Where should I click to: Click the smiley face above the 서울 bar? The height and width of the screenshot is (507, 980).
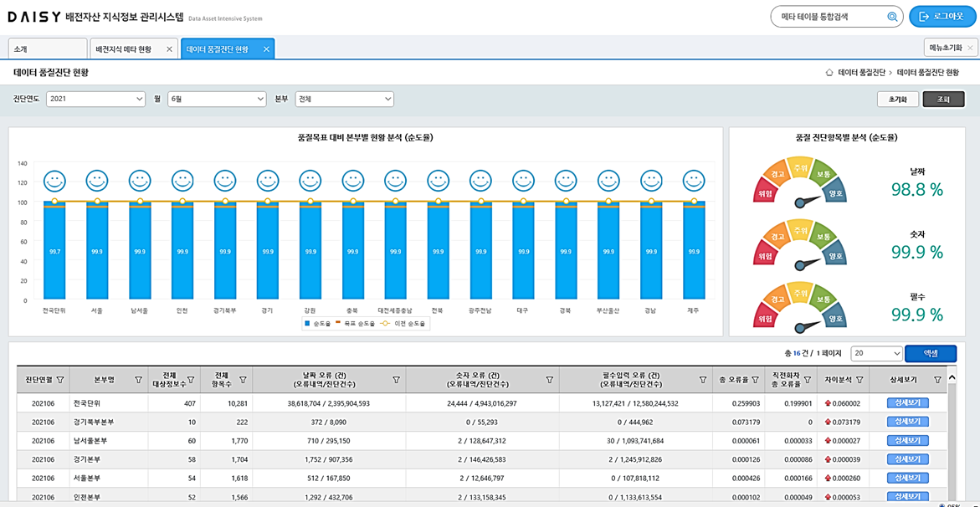97,181
